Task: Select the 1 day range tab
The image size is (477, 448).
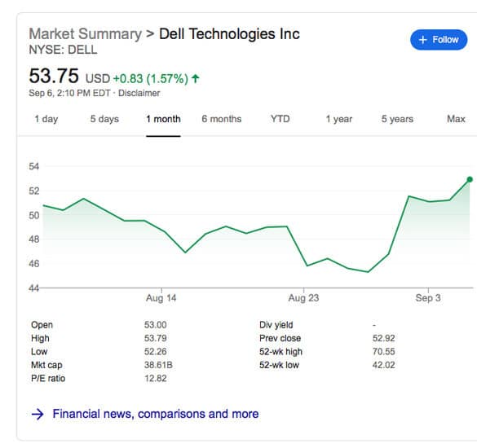Action: [46, 119]
